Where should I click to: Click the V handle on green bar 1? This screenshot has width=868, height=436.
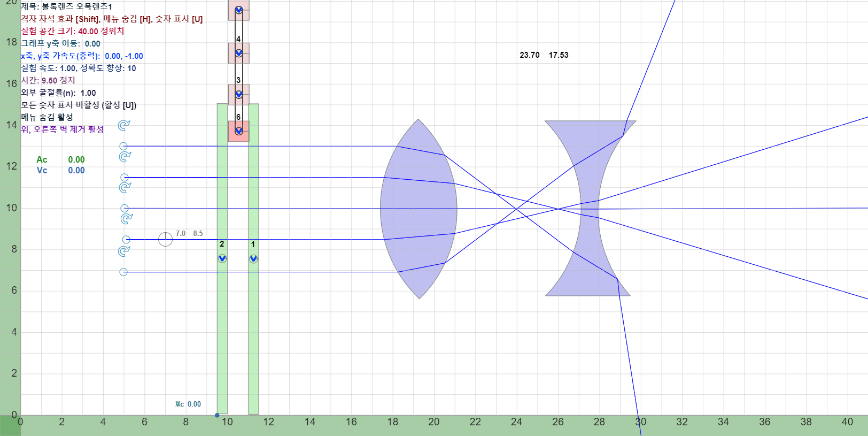[x=253, y=258]
